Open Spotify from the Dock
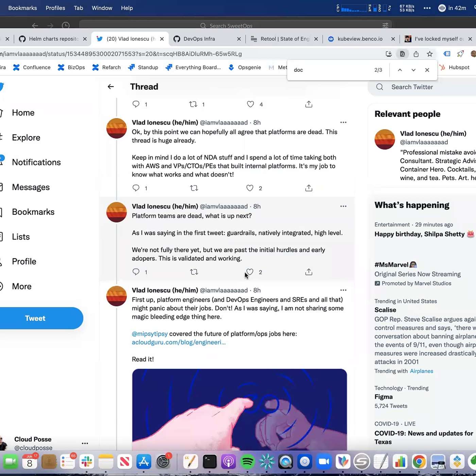 coord(248,462)
